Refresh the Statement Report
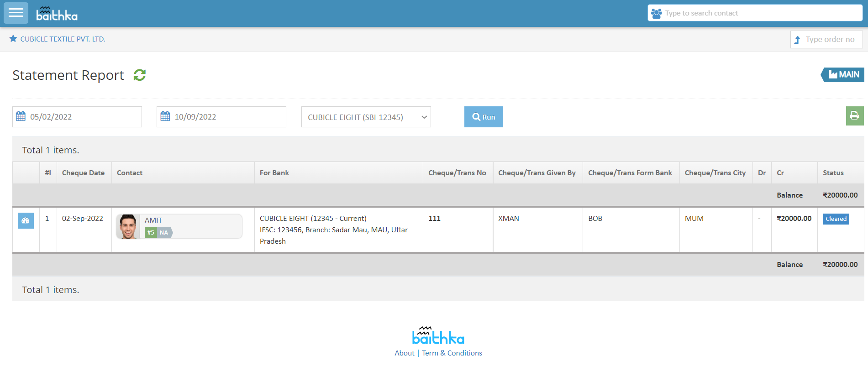The image size is (868, 387). pos(140,75)
